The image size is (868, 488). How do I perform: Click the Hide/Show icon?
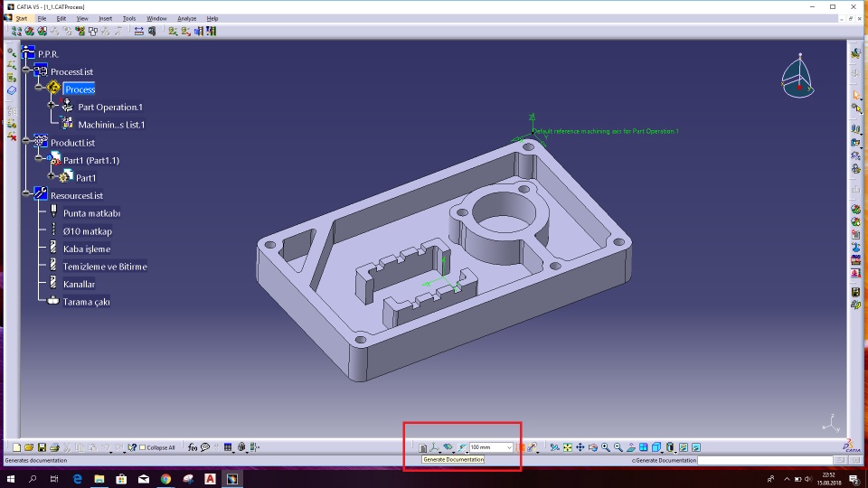(684, 447)
